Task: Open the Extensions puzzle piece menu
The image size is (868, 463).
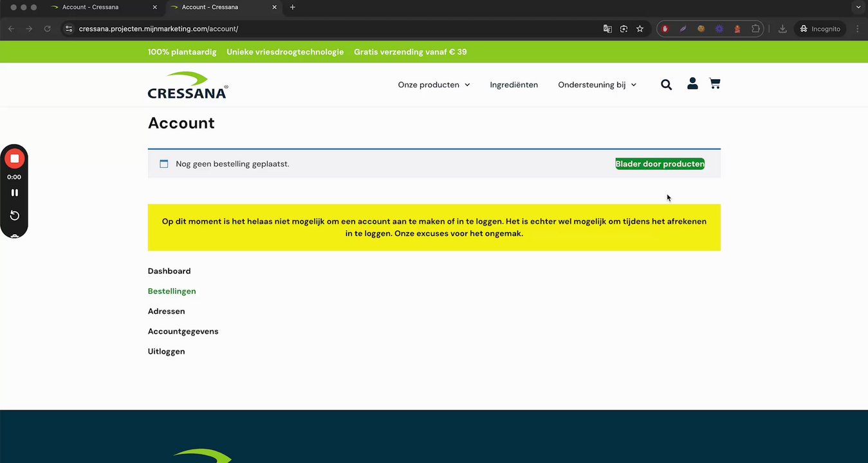Action: (x=755, y=29)
